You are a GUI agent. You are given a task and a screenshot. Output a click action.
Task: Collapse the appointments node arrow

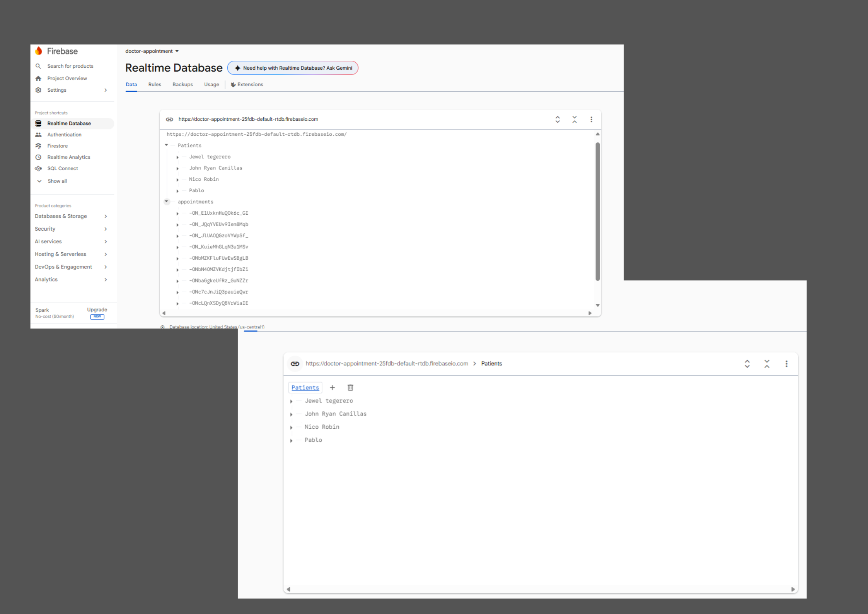(166, 201)
